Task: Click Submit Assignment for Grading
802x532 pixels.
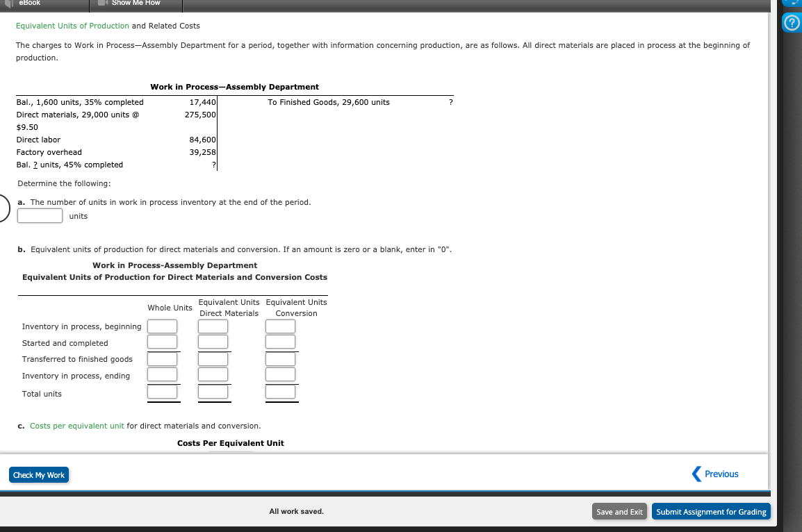Action: click(x=711, y=511)
